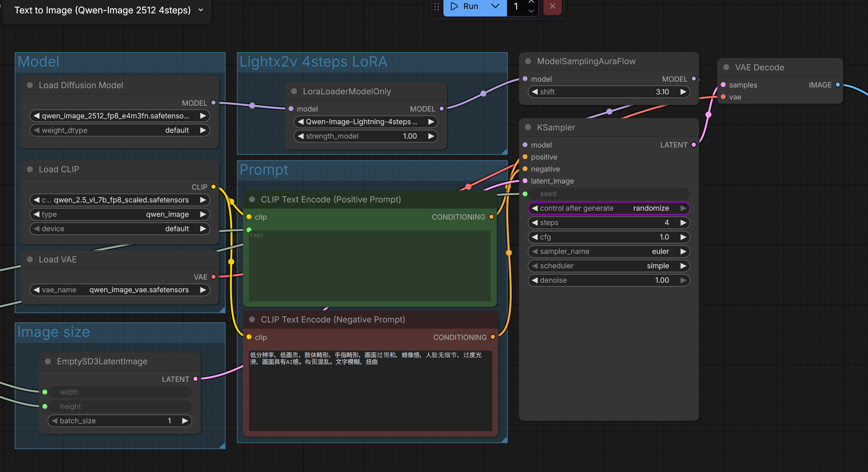Collapse the Load Diffusion Model node dot
Screen dimensions: 868x472
click(30, 85)
